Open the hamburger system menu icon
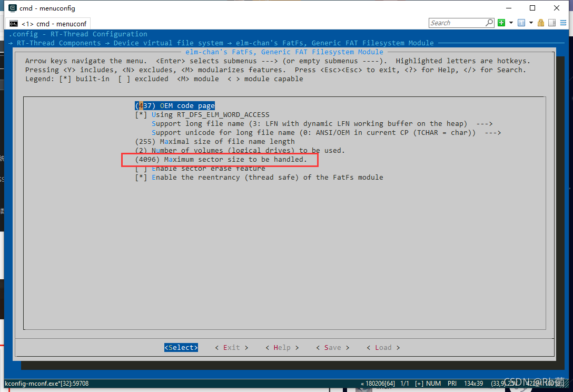Image resolution: width=573 pixels, height=392 pixels. click(563, 23)
